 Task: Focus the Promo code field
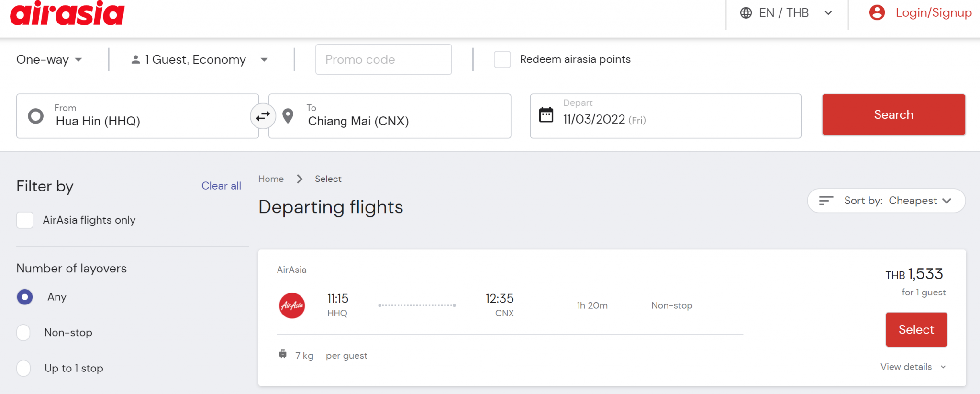[383, 59]
